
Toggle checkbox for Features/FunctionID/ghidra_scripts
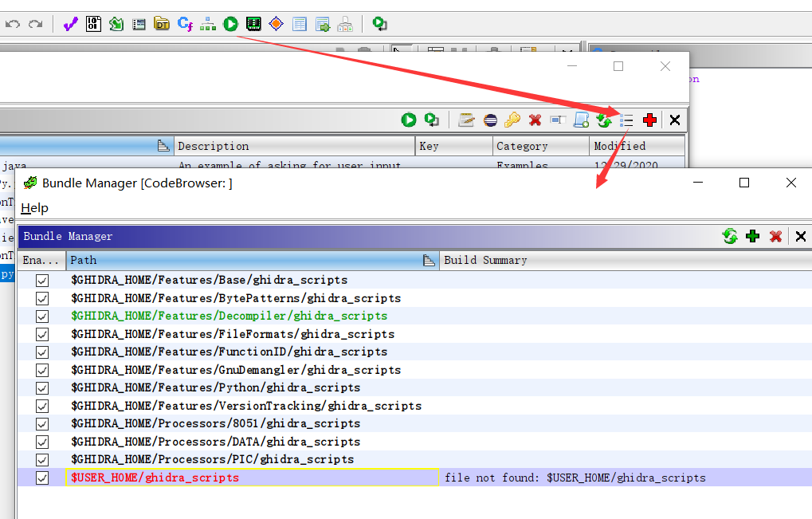click(42, 352)
